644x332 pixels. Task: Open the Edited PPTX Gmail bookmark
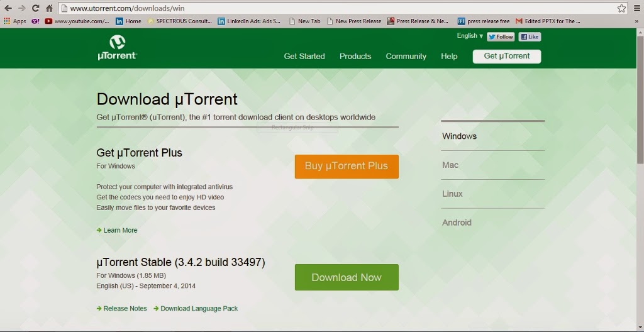tap(548, 21)
